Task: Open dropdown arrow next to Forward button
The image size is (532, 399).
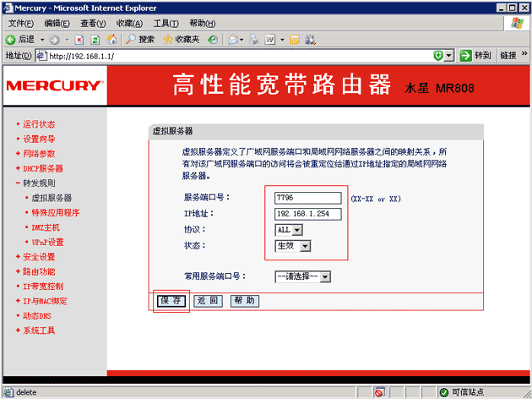Action: point(68,40)
